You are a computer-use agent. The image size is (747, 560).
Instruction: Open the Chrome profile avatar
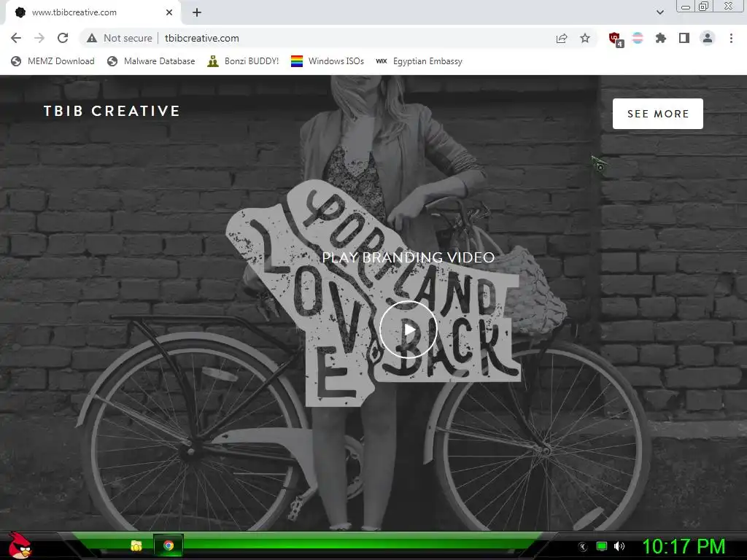point(708,38)
